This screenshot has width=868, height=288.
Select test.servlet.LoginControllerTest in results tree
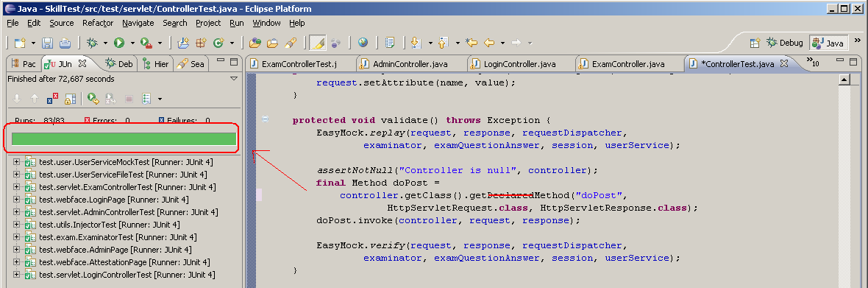click(x=127, y=275)
